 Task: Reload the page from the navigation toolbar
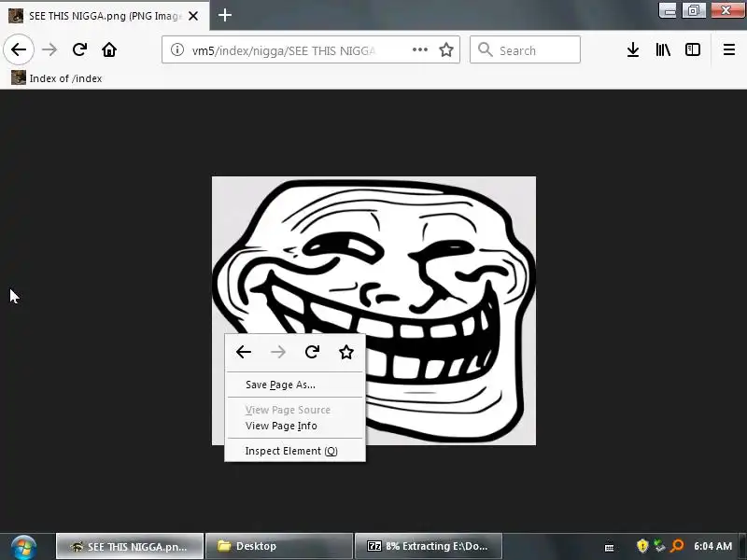click(x=79, y=49)
